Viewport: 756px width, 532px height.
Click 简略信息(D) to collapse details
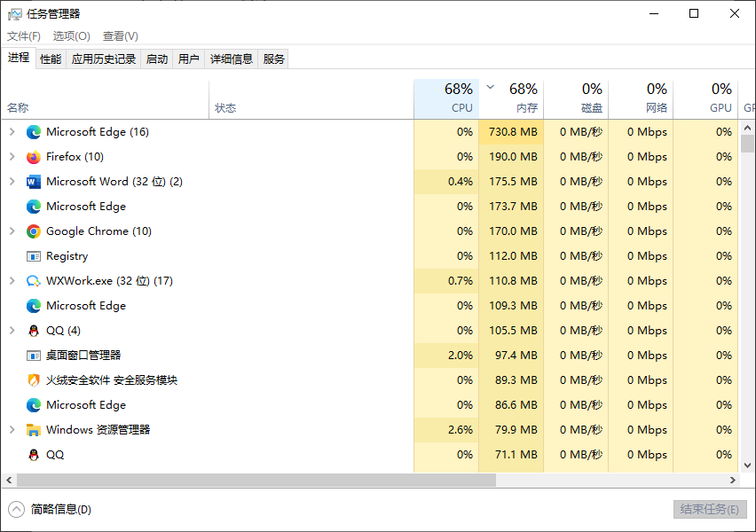(x=60, y=510)
